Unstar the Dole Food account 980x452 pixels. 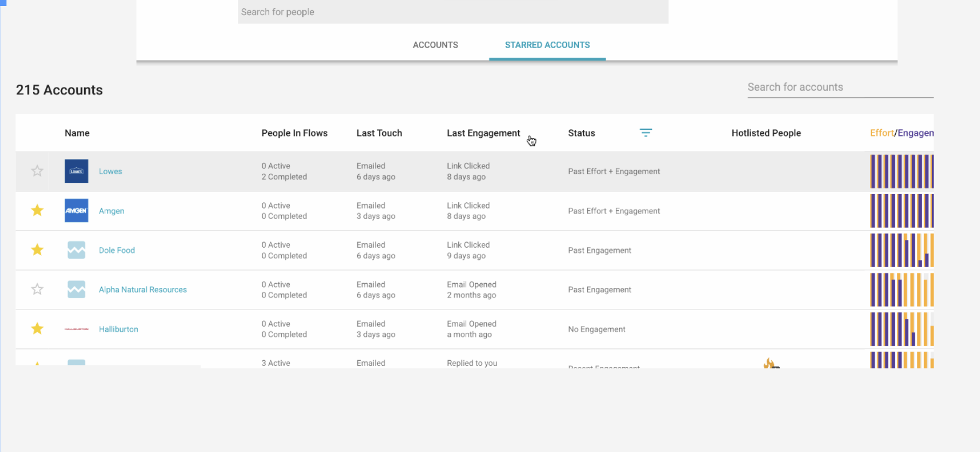37,250
